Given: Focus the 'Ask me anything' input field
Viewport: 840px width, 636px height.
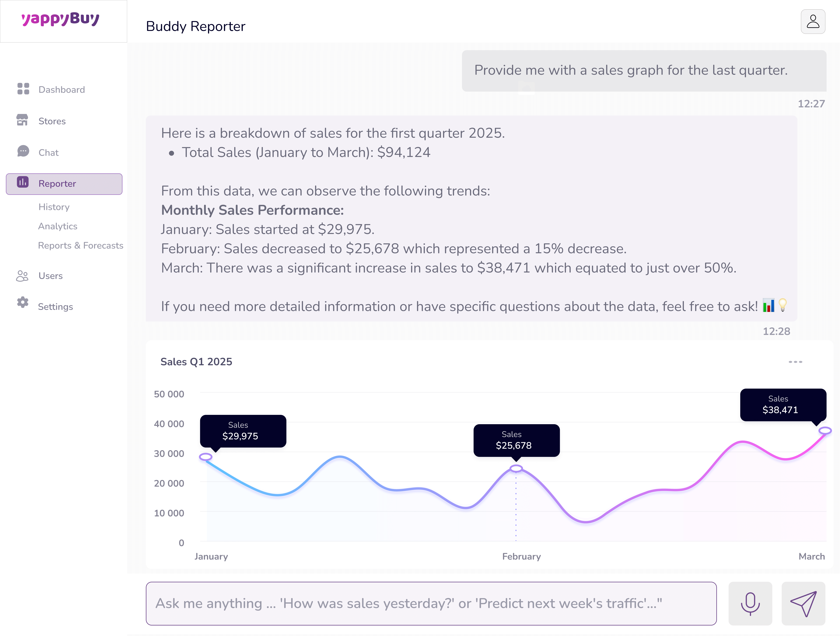Looking at the screenshot, I should (x=431, y=603).
